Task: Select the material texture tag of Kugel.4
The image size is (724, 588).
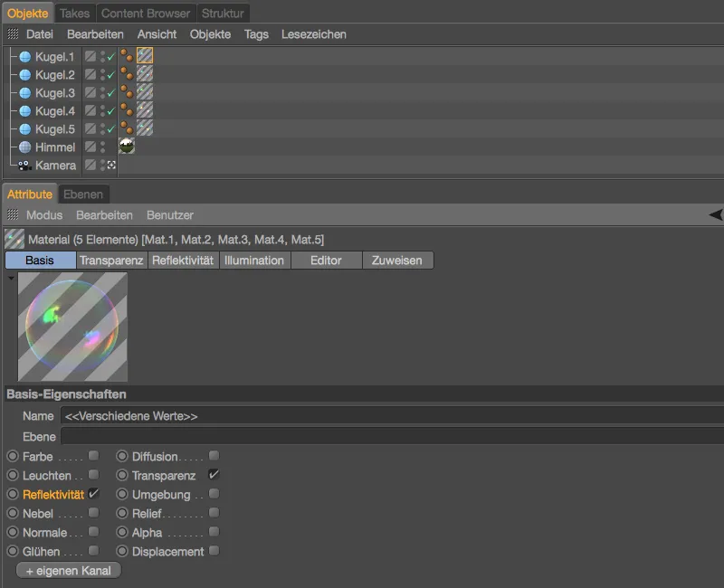Action: click(x=145, y=109)
